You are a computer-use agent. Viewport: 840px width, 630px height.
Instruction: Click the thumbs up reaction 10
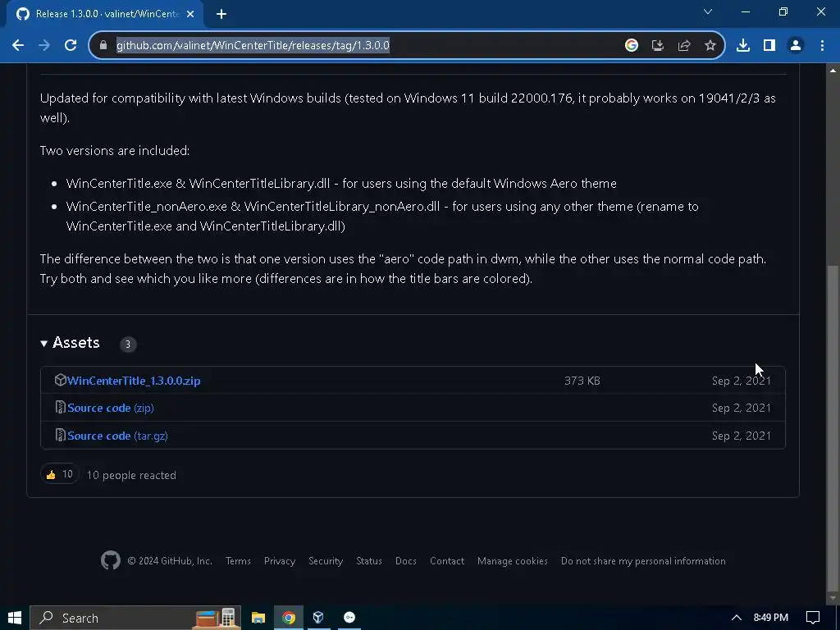[x=59, y=474]
